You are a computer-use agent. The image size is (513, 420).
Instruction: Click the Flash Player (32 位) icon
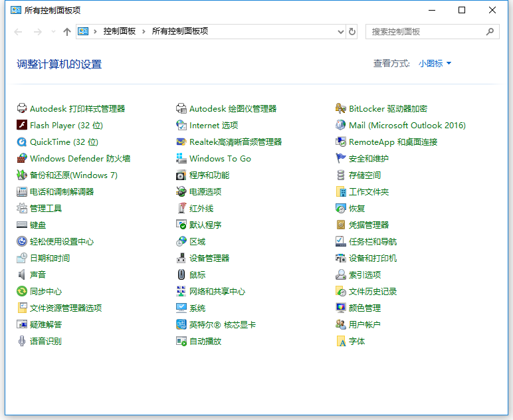tap(21, 125)
